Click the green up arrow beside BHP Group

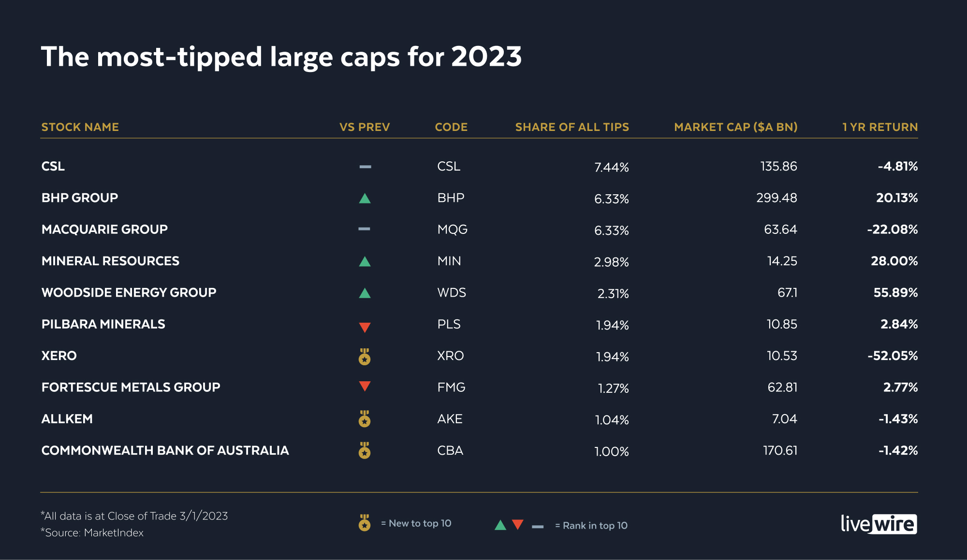[365, 199]
